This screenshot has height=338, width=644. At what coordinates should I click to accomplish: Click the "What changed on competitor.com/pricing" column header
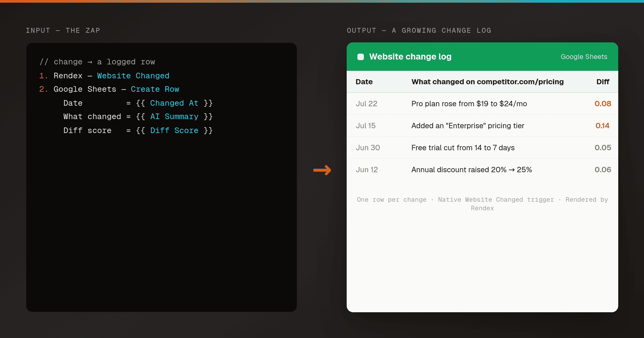488,82
